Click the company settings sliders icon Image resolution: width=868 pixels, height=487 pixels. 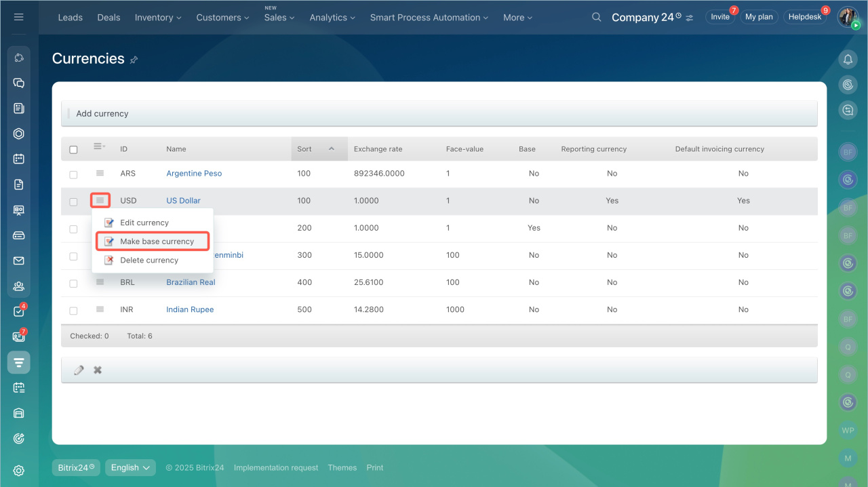(x=690, y=18)
